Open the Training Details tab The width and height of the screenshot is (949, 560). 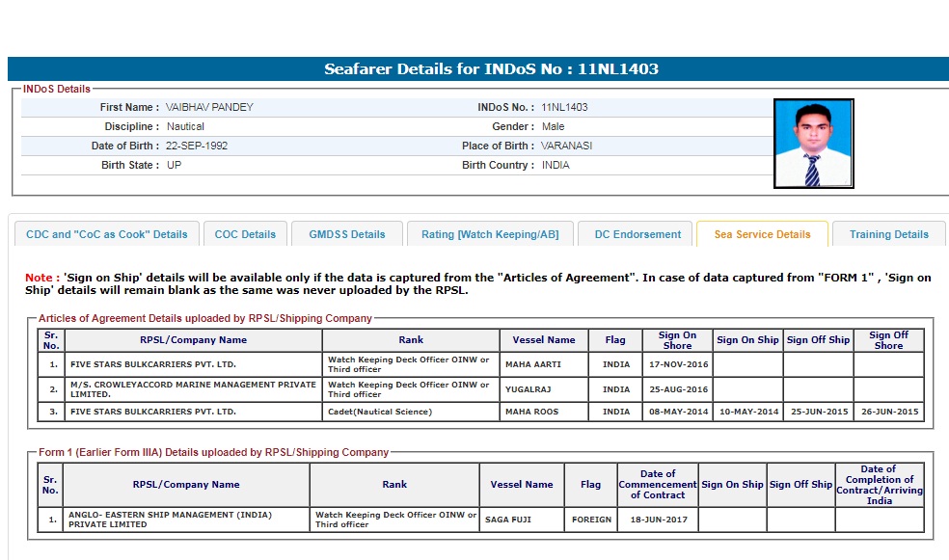click(888, 234)
